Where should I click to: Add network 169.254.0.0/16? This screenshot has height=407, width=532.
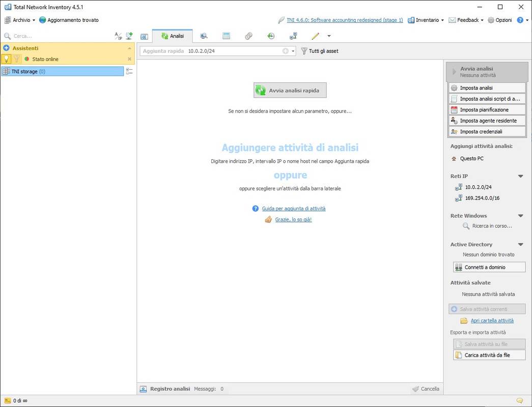pos(477,198)
